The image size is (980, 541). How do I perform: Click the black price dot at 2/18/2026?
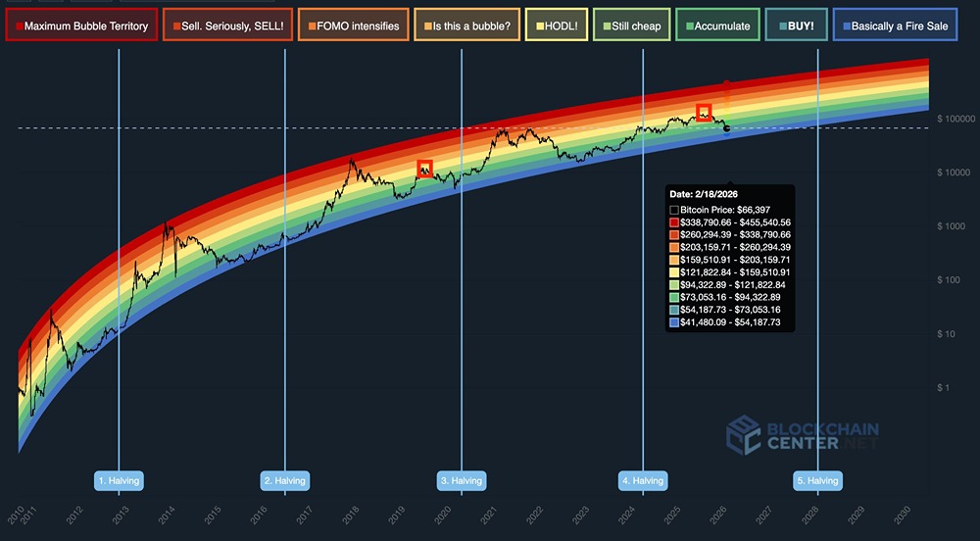726,128
